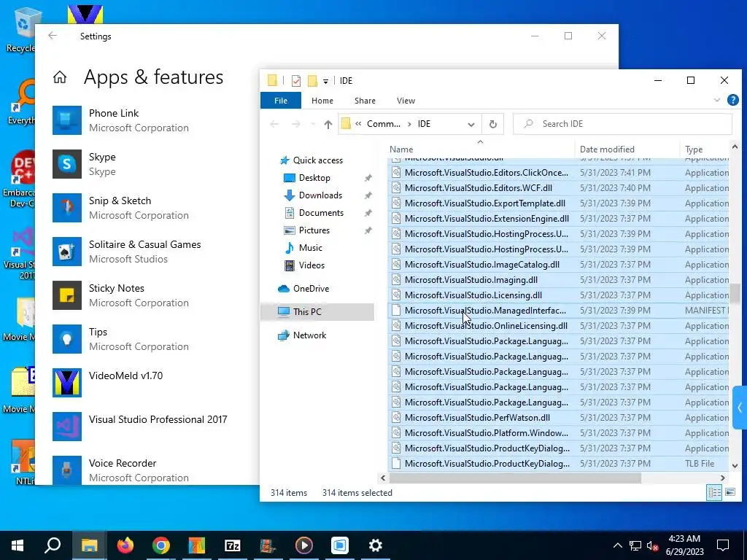Screen dimensions: 747x560
Task: Sort files by Date modified column
Action: tap(627, 149)
